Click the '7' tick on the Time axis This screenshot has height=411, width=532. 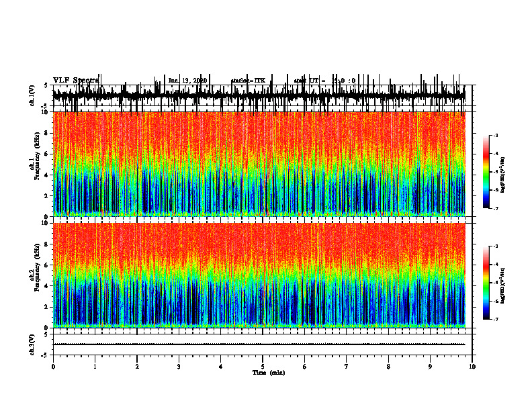point(347,367)
